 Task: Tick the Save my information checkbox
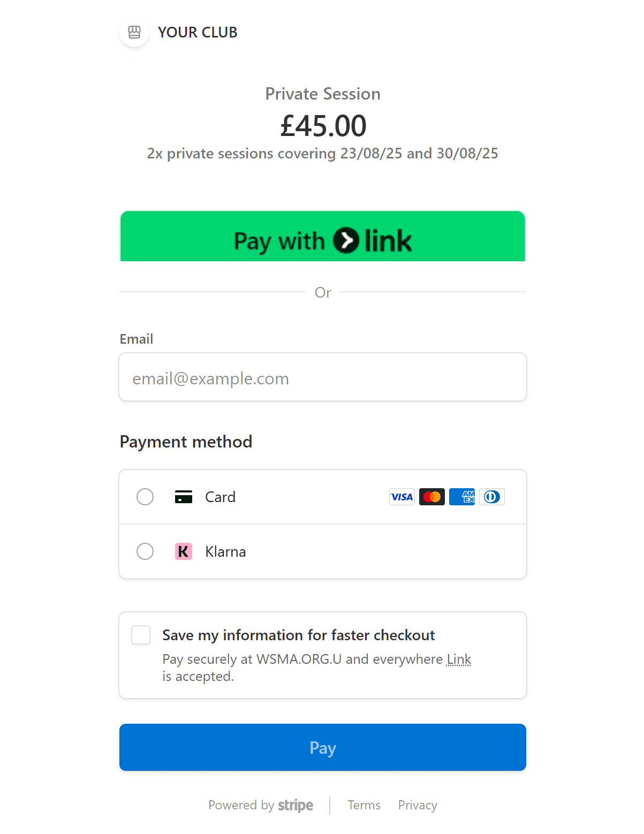[x=141, y=635]
